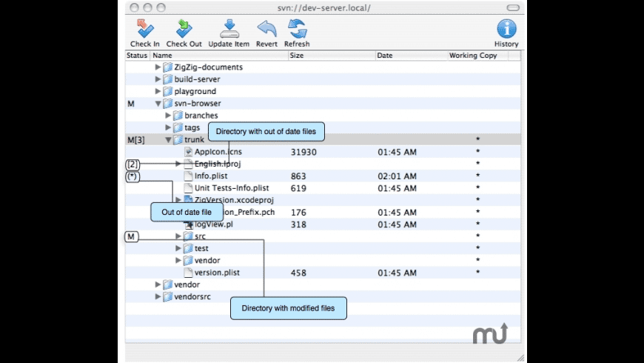Select the build-server folder icon
The image size is (644, 363).
[x=167, y=79]
